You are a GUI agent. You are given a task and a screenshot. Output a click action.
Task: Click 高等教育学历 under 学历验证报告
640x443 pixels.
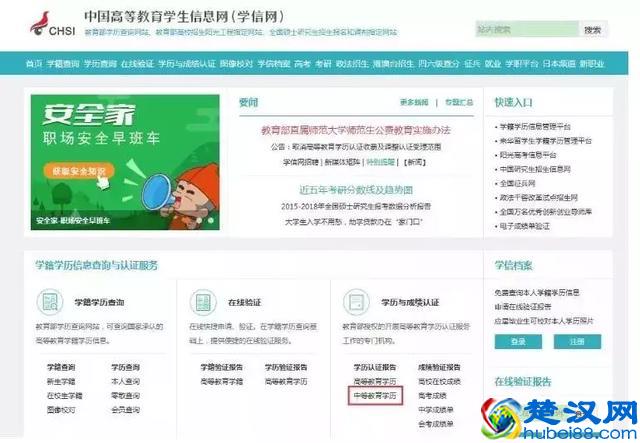click(286, 381)
